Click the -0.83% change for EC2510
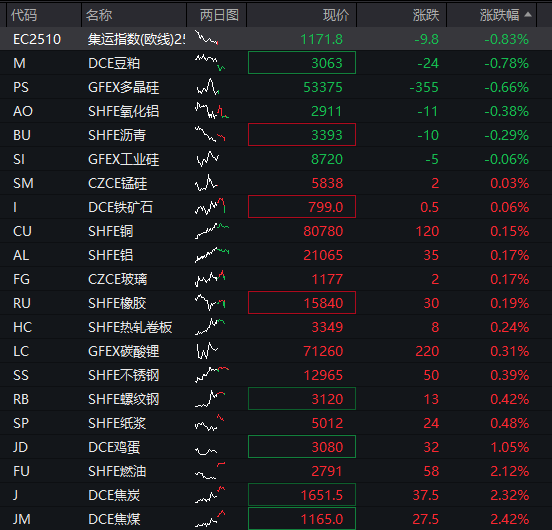The height and width of the screenshot is (530, 552). pyautogui.click(x=506, y=39)
